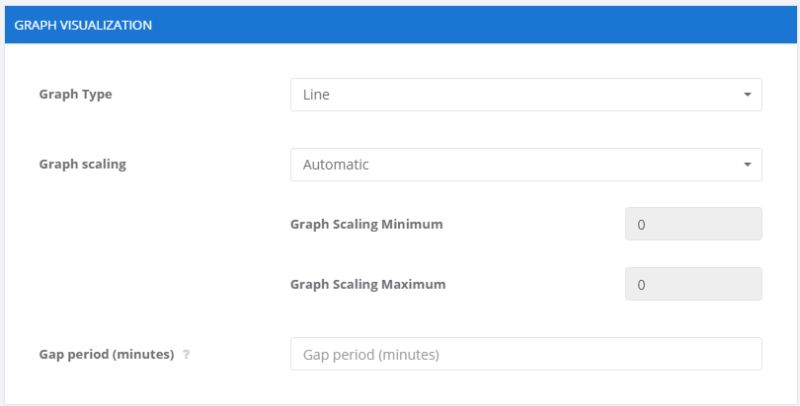The width and height of the screenshot is (800, 406).
Task: Click into the Gap period (minutes) input
Action: point(525,354)
